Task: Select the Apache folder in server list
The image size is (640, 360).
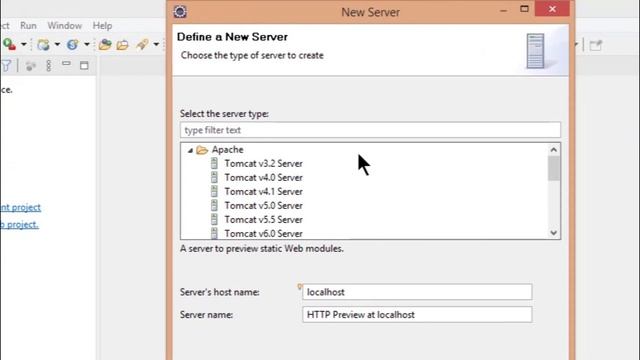Action: (227, 150)
